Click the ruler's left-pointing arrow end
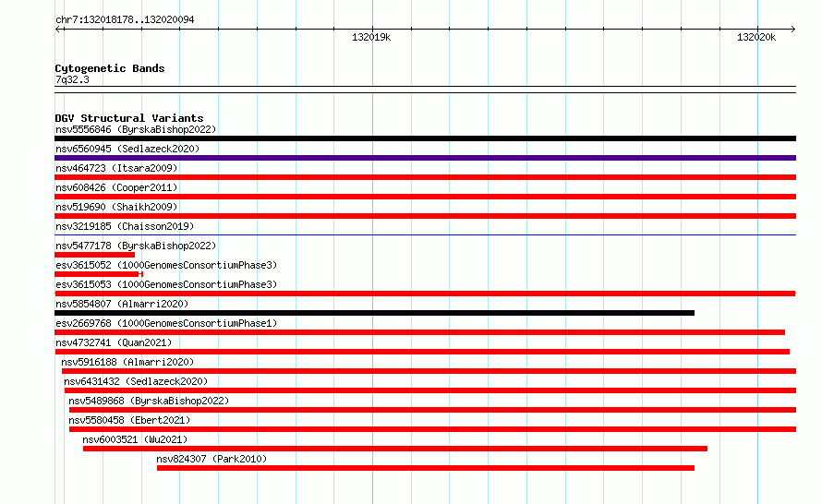Image resolution: width=822 pixels, height=504 pixels. pyautogui.click(x=58, y=29)
